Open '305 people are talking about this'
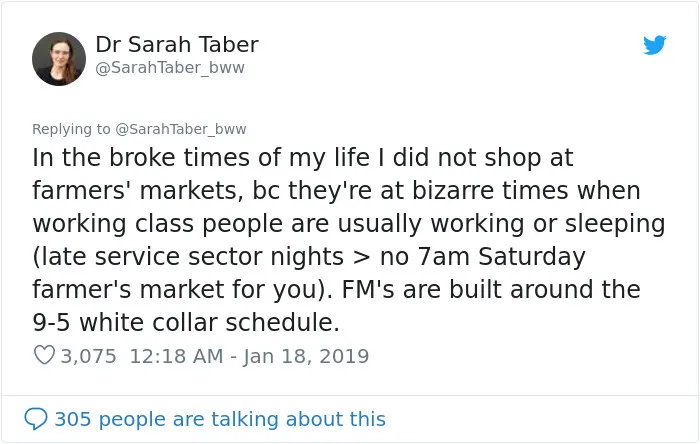Screen dimensions: 700x444 220,419
